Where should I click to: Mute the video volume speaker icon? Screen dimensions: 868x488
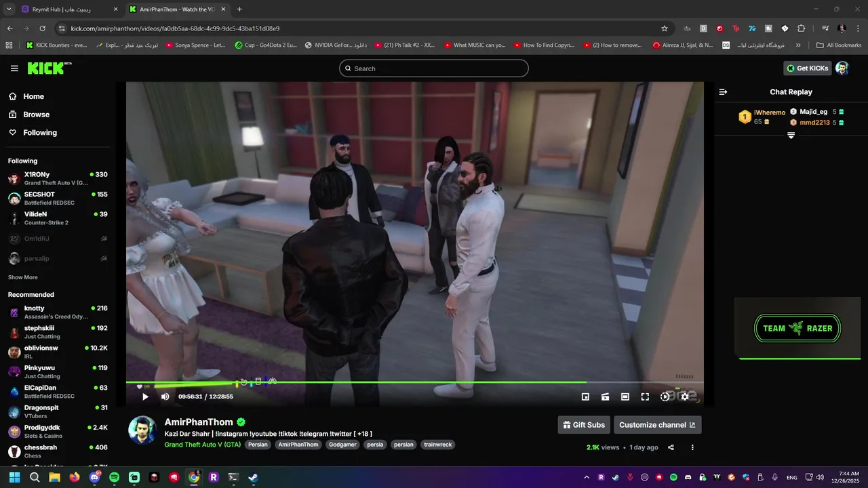click(x=165, y=396)
